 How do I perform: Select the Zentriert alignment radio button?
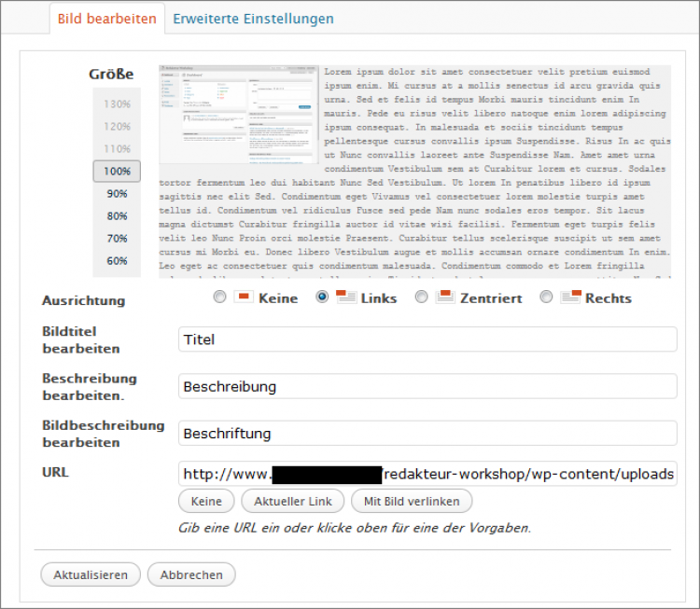[x=421, y=298]
